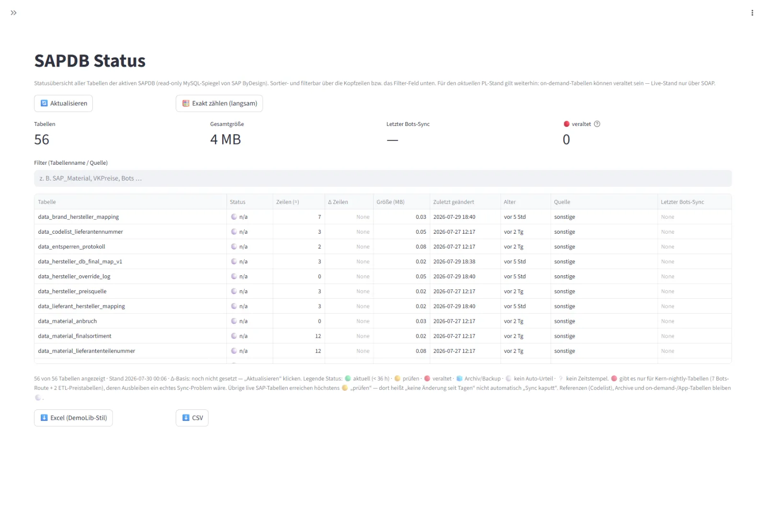Select data_entsperren_protokoll table name cell
This screenshot has width=766, height=532.
coord(130,247)
